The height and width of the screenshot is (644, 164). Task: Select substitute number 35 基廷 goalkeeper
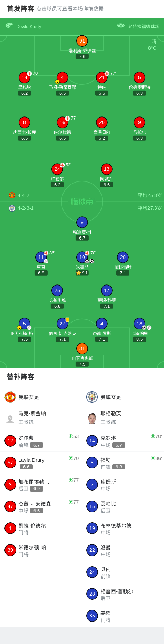[123, 616]
